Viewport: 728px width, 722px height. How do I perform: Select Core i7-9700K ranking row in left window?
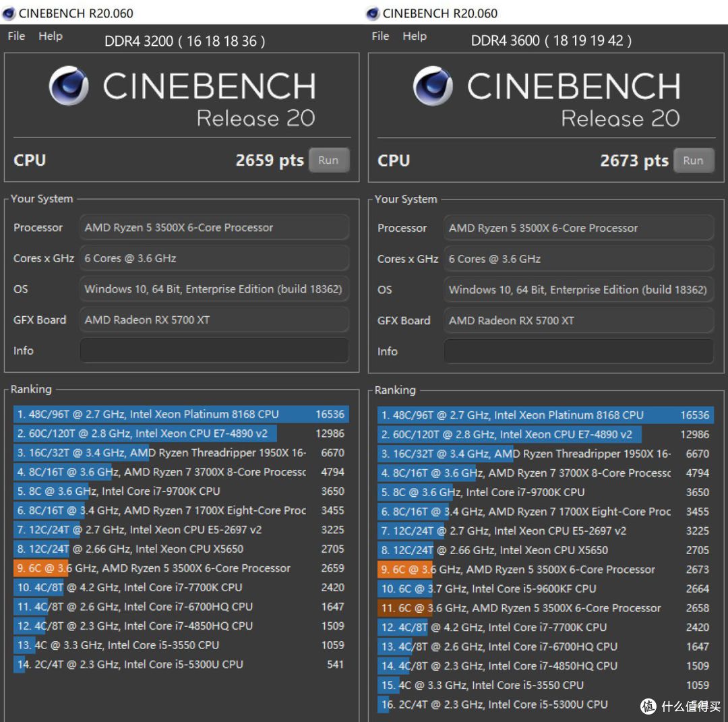tap(181, 491)
